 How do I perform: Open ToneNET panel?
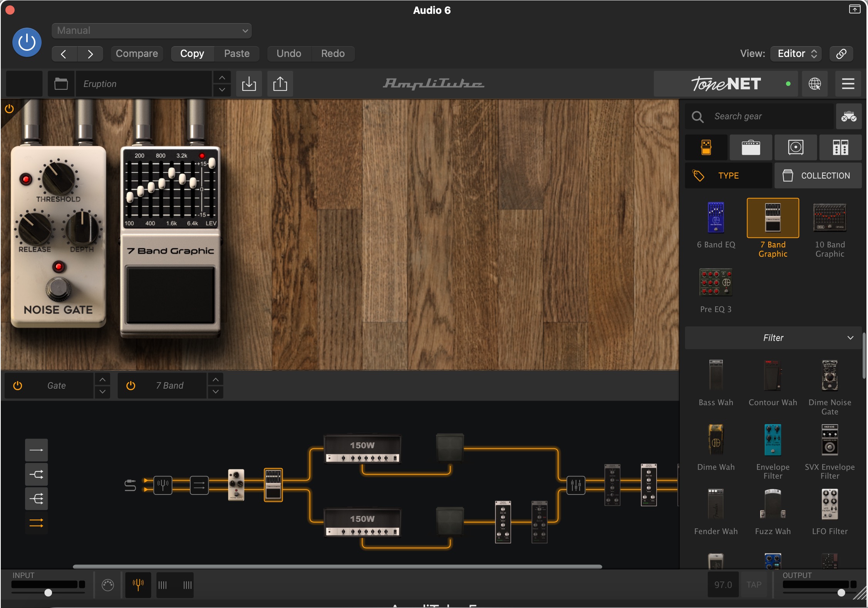726,84
